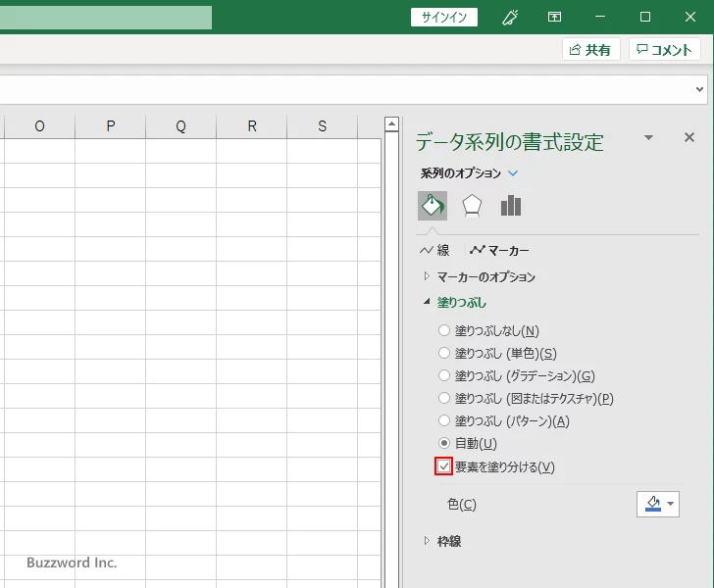Open the Effects pentagon tab
This screenshot has width=714, height=588.
coord(472,206)
